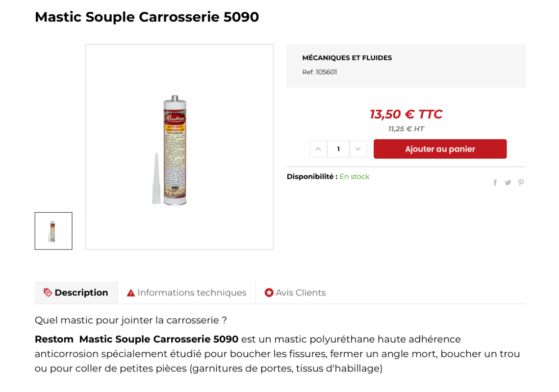Click the Twitter share icon

(x=508, y=183)
